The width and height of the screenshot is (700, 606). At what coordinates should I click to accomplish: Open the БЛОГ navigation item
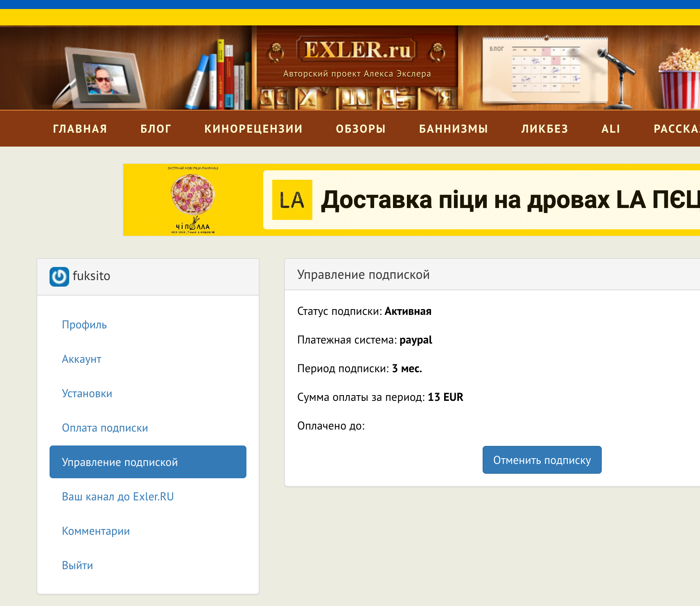[156, 129]
